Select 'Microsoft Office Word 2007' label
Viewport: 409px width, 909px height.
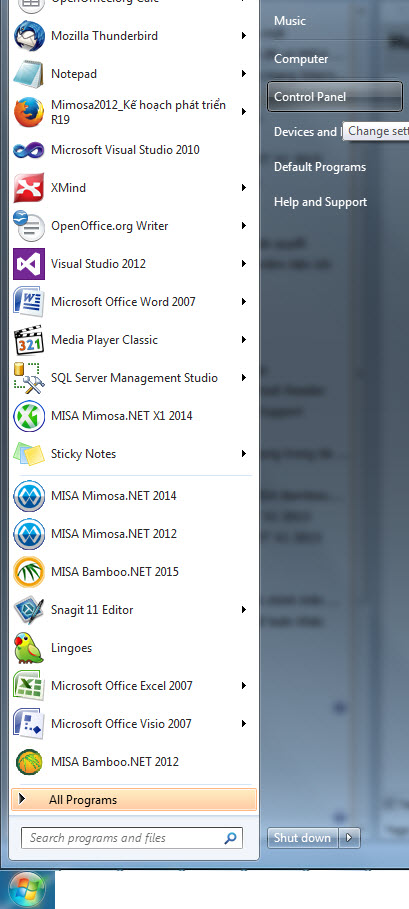123,302
